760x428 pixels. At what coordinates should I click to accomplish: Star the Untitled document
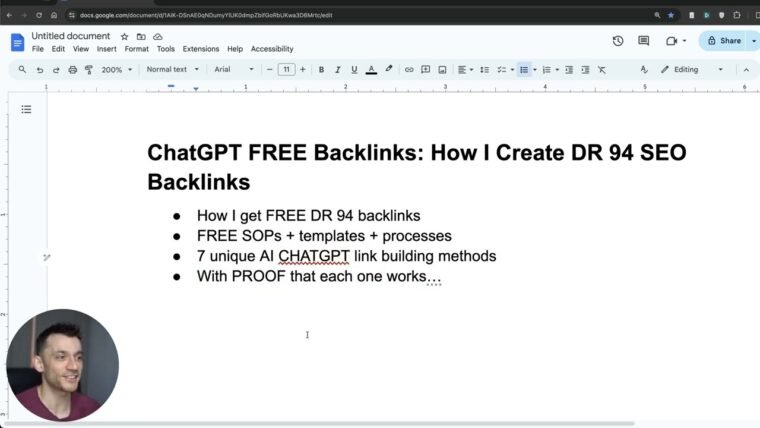point(125,36)
